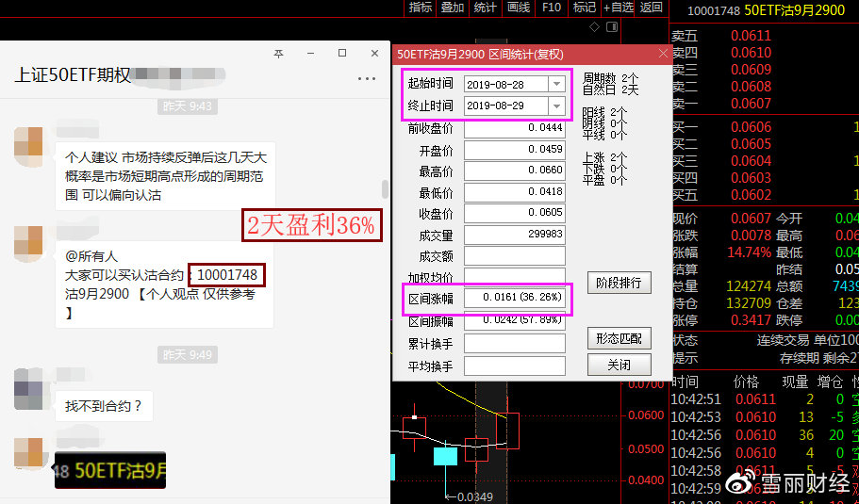Screen dimensions: 859x504
Task: Toggle the side panel layout icon
Action: point(612,26)
